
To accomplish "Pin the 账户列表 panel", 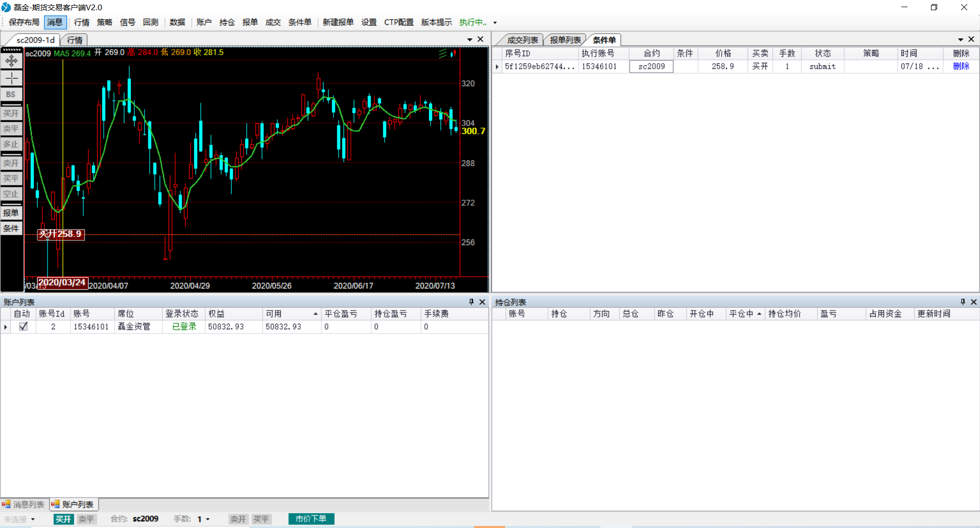I will (471, 302).
